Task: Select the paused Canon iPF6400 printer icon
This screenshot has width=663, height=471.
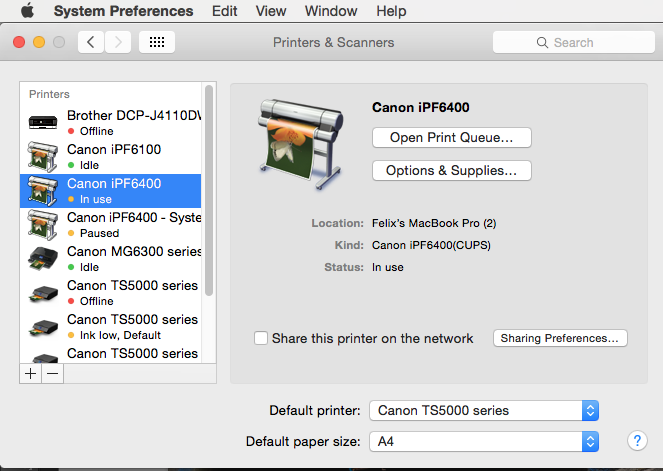Action: (43, 224)
